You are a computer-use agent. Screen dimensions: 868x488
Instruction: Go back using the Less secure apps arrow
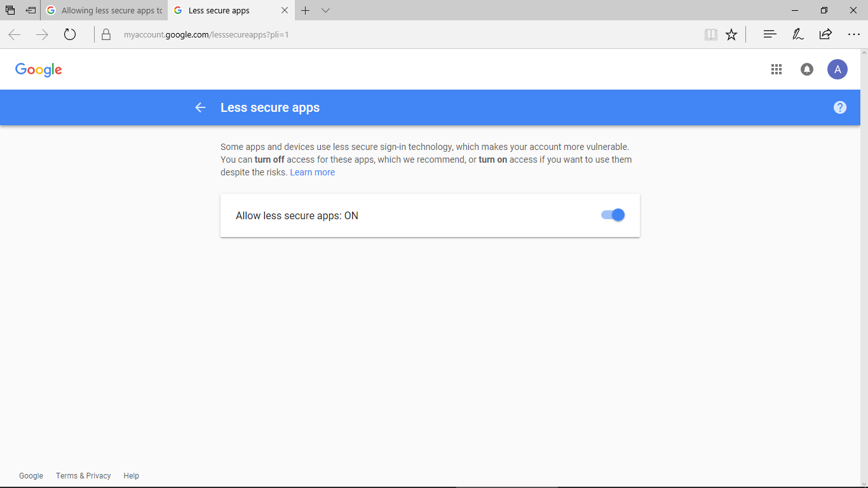click(200, 107)
